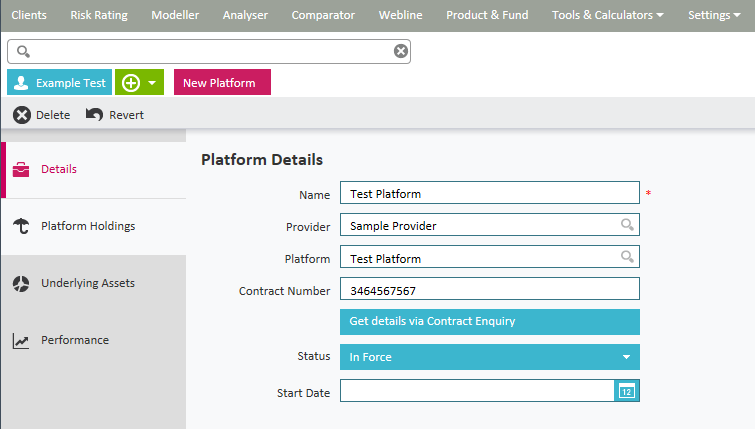This screenshot has height=429, width=755.
Task: Open the Status dropdown showing In Force
Action: (x=489, y=357)
